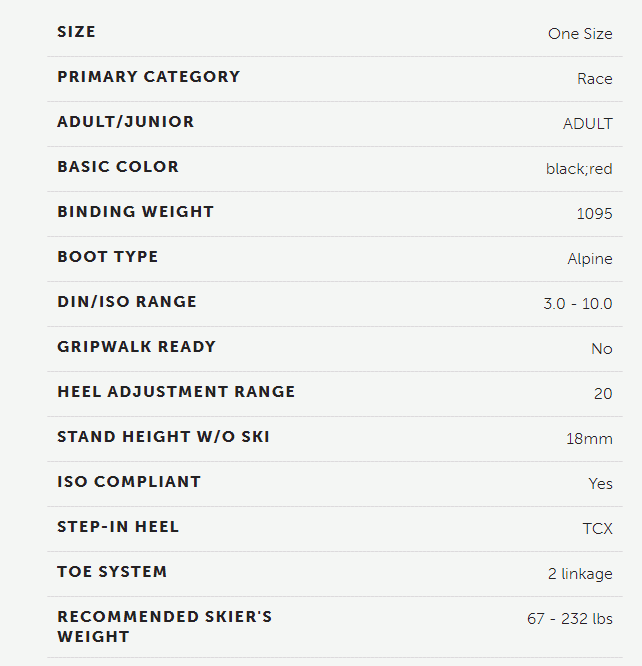The image size is (642, 666).
Task: Click the HEEL ADJUSTMENT RANGE label
Action: pyautogui.click(x=176, y=392)
